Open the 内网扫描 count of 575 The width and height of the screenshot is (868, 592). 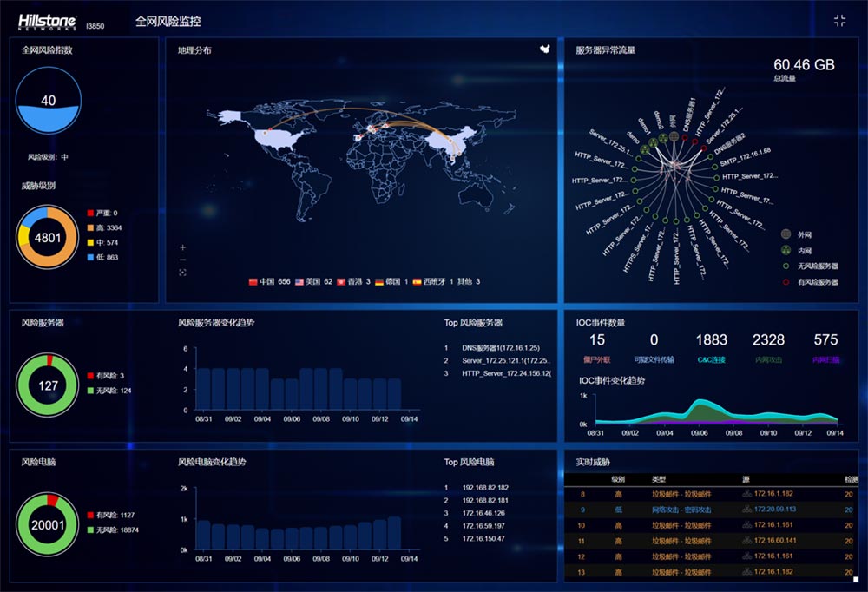click(x=825, y=339)
